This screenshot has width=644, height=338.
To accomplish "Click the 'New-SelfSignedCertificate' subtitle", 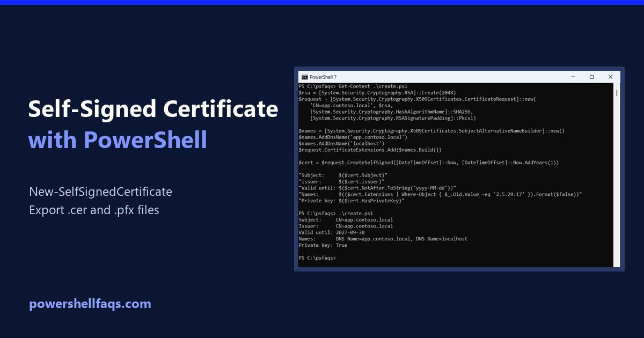I will (x=101, y=192).
